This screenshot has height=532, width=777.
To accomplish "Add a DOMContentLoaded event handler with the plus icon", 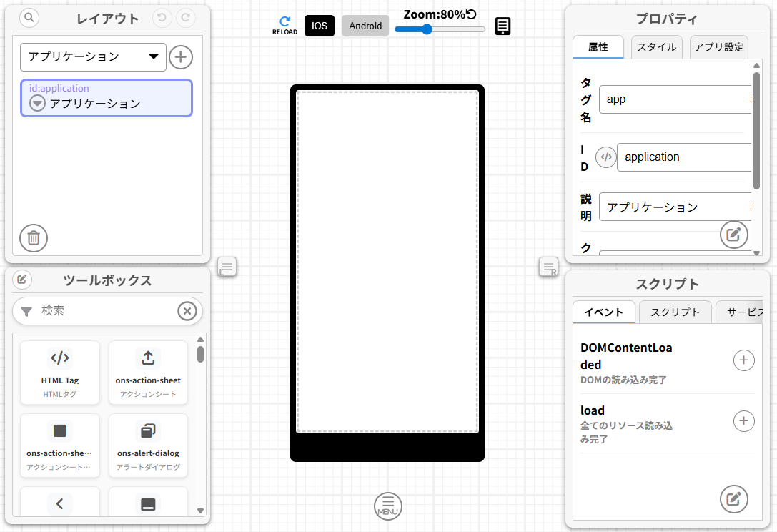I will [x=743, y=360].
